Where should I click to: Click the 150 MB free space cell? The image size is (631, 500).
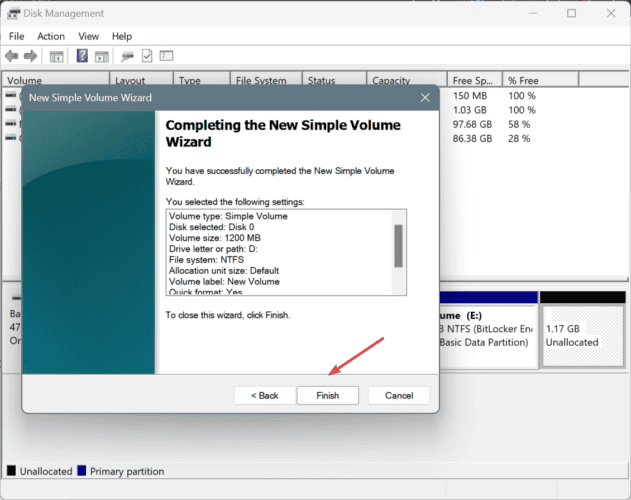(x=470, y=96)
